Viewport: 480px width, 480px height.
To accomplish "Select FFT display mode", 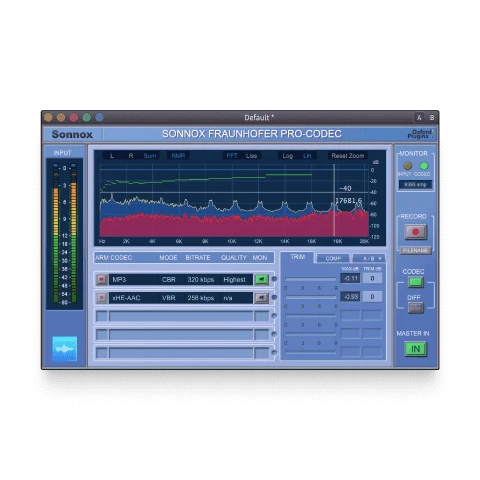I will (232, 156).
